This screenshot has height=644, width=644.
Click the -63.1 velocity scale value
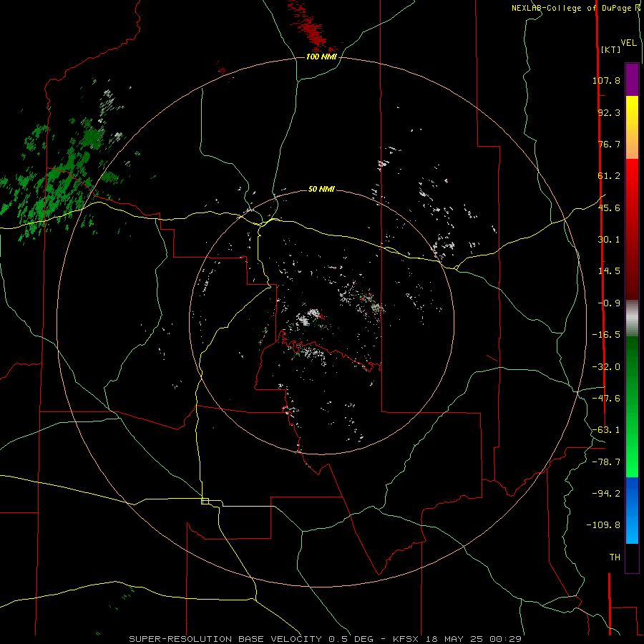coord(606,430)
